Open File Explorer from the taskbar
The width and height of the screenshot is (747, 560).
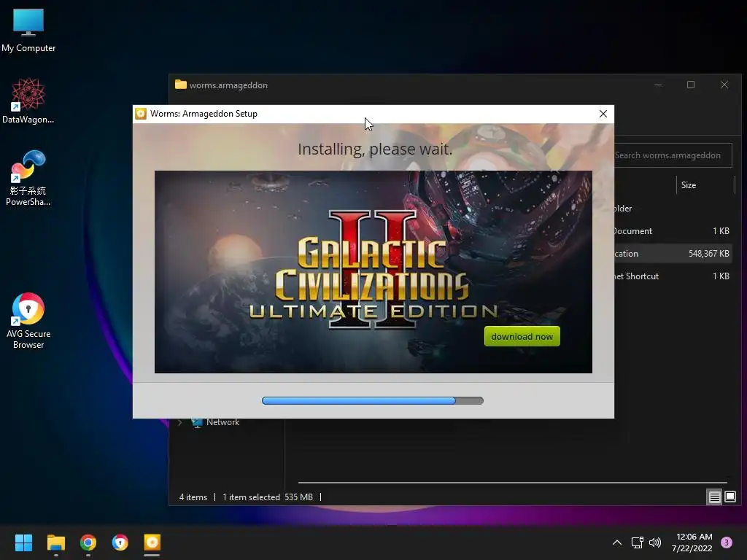[x=55, y=542]
